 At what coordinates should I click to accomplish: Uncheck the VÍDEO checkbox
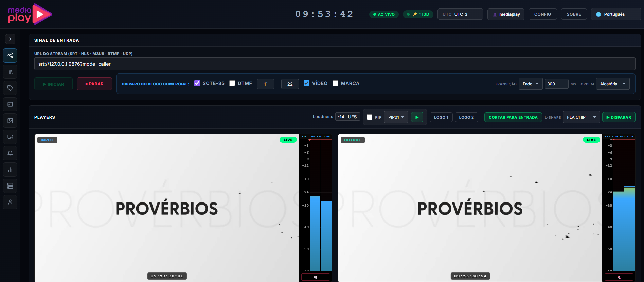pos(306,83)
